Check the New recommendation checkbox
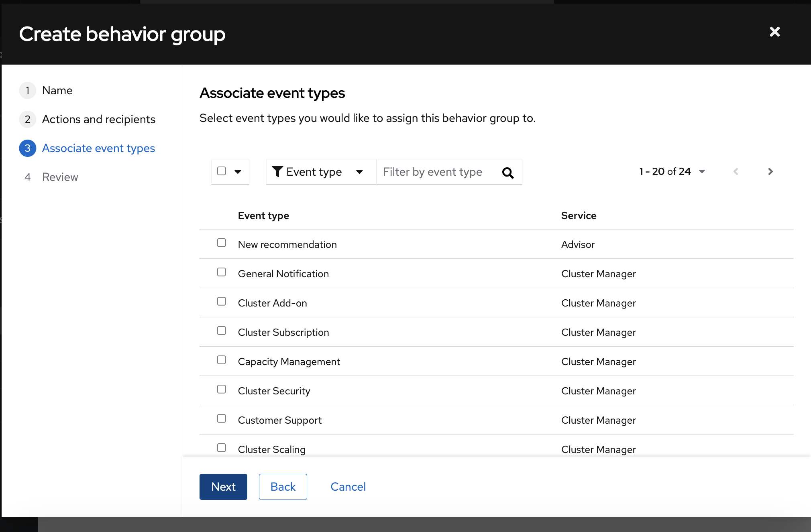 tap(222, 243)
